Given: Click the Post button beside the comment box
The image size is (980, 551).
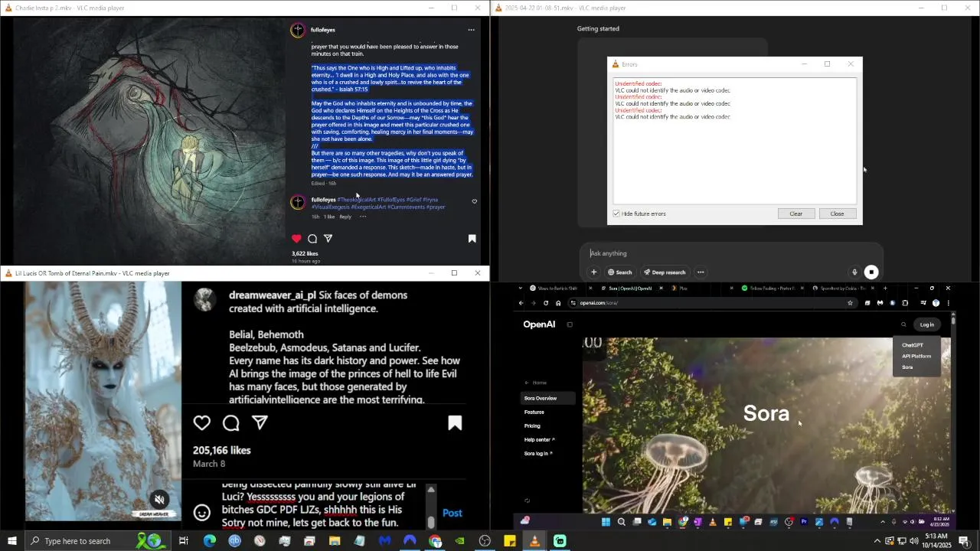Looking at the screenshot, I should [x=452, y=513].
